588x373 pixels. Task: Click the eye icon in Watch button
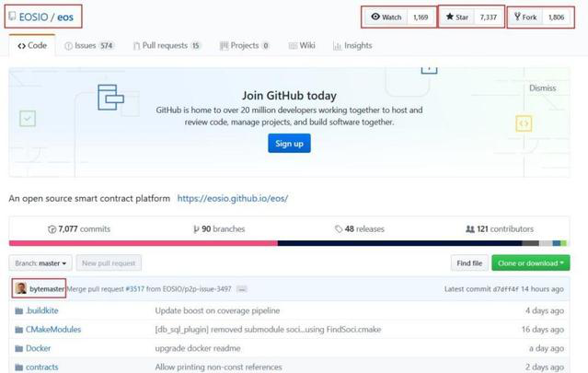click(x=375, y=17)
